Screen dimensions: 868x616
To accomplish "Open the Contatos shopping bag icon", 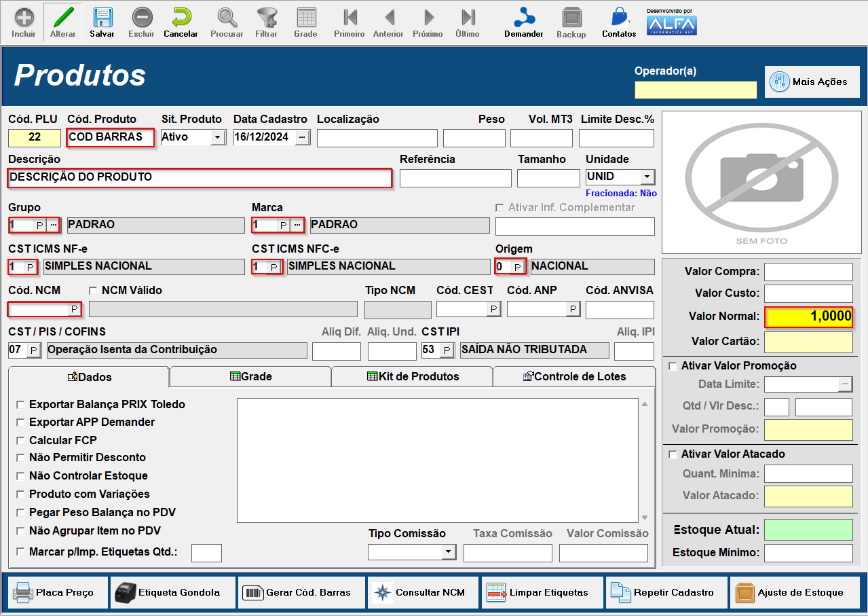I will (x=618, y=21).
